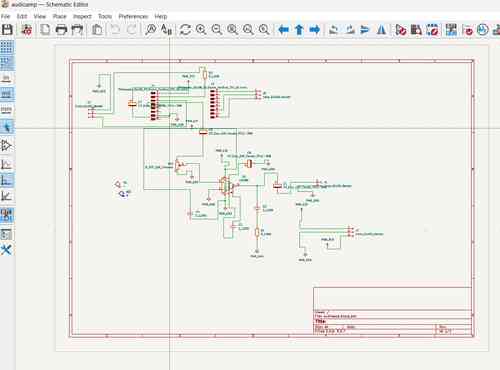Screen dimensions: 500x370
Task: Click the Plot schematic icon
Action: point(77,30)
